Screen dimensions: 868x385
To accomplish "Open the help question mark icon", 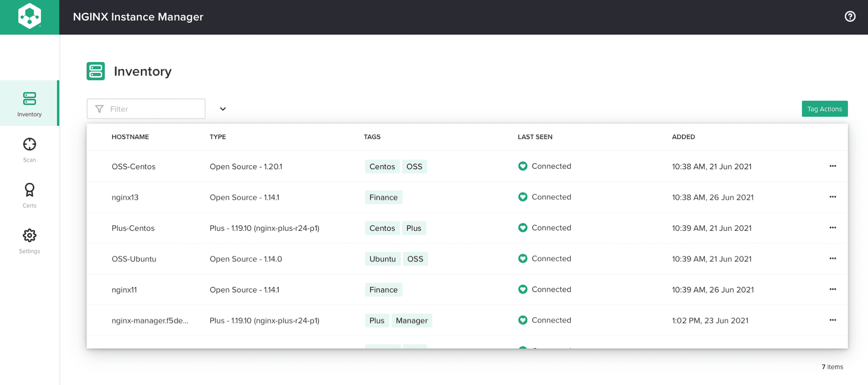I will pos(850,17).
